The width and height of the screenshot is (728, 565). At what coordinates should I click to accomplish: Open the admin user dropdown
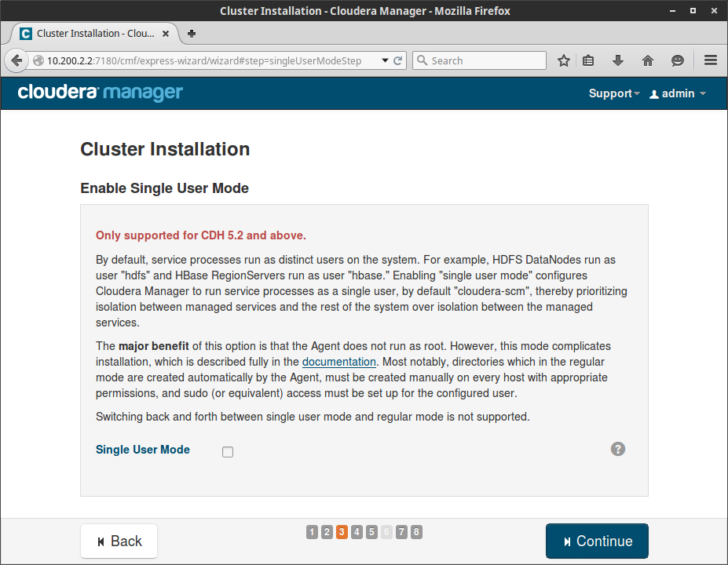tap(678, 93)
